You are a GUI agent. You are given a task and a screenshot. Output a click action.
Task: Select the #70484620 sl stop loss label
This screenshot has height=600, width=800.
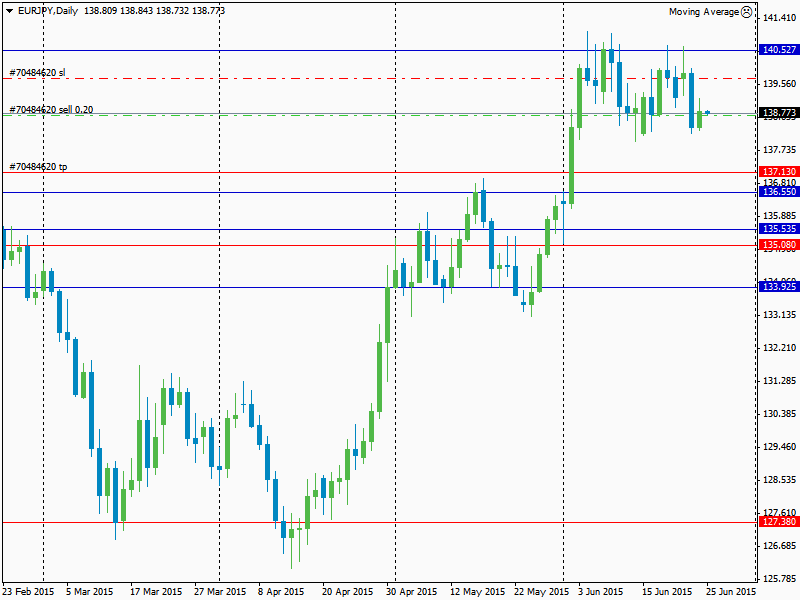click(37, 72)
